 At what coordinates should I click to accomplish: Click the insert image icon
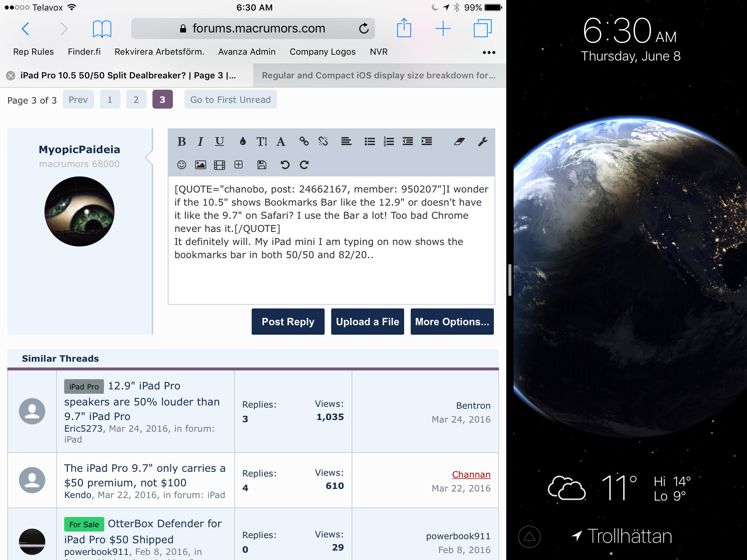[200, 165]
